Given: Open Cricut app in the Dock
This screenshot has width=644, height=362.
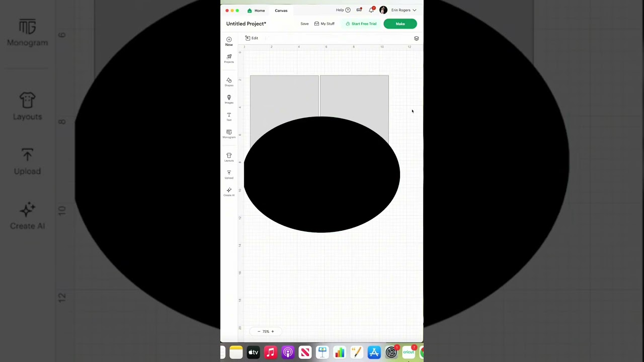Looking at the screenshot, I should tap(409, 352).
